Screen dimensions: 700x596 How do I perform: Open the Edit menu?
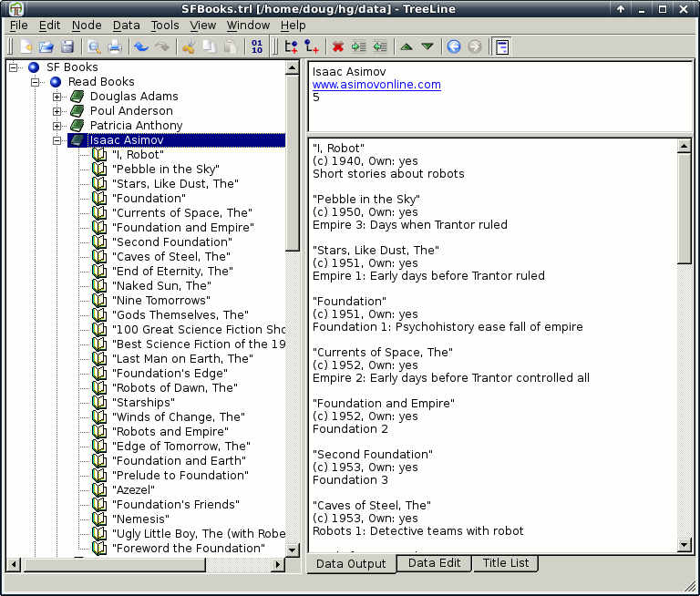click(49, 26)
